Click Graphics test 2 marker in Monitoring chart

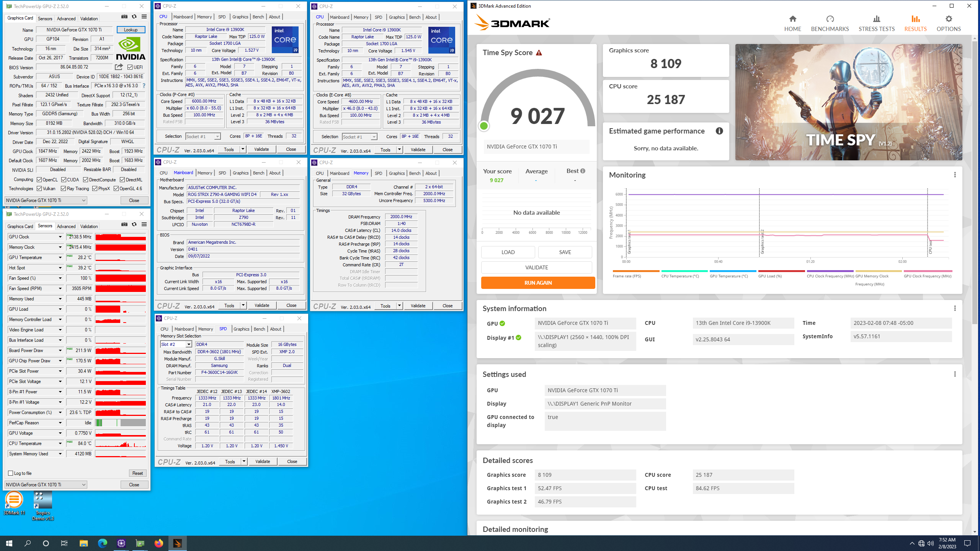point(762,242)
